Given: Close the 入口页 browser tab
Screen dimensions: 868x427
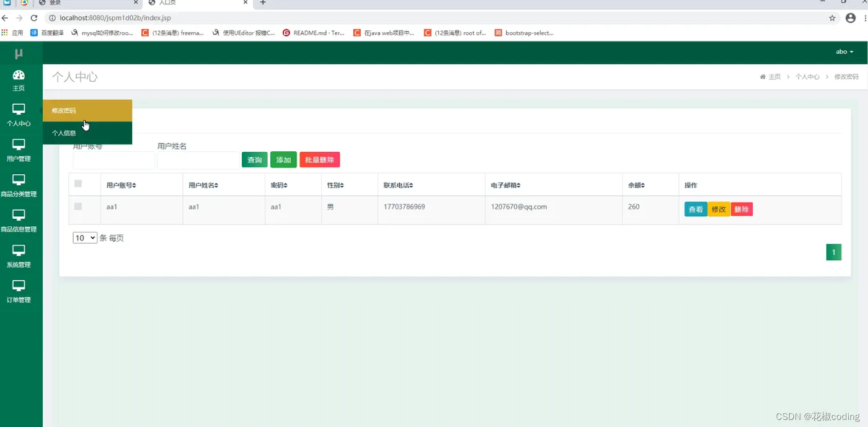Looking at the screenshot, I should [246, 2].
